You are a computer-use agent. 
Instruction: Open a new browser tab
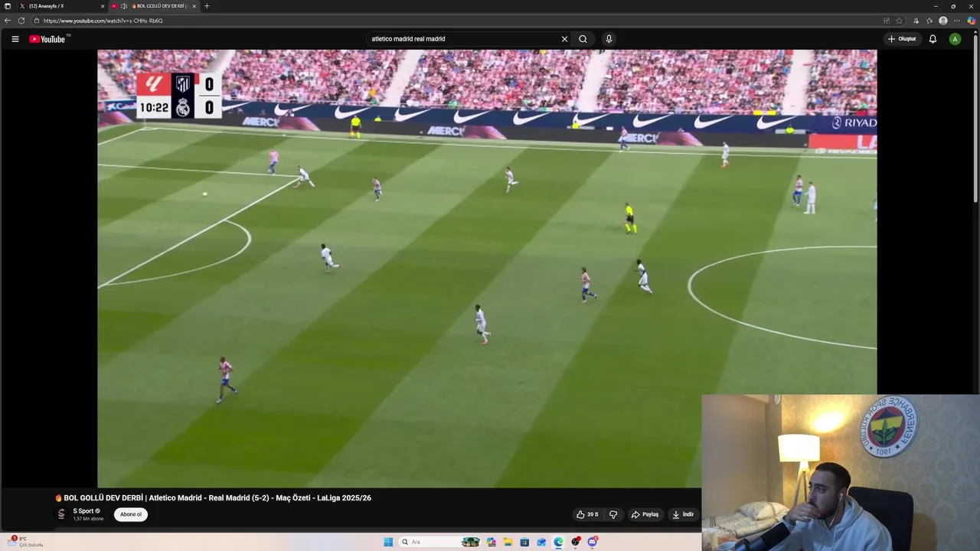click(x=207, y=6)
